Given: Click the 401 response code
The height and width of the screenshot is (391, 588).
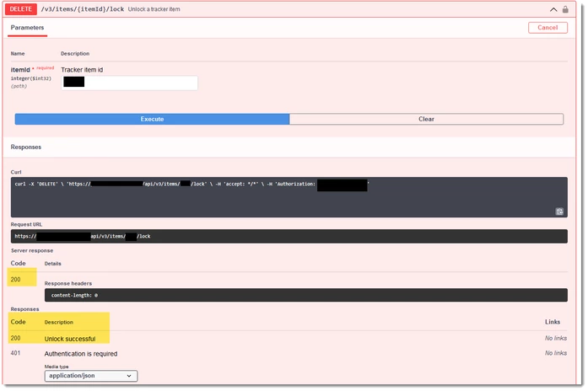Looking at the screenshot, I should coord(15,353).
